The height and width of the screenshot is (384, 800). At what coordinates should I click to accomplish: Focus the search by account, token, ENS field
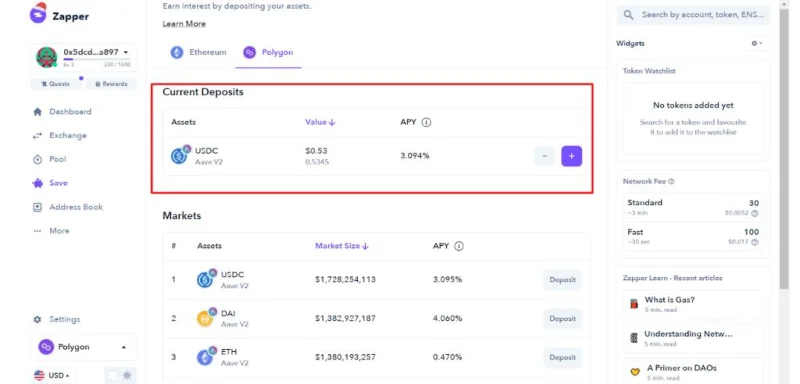pyautogui.click(x=693, y=15)
